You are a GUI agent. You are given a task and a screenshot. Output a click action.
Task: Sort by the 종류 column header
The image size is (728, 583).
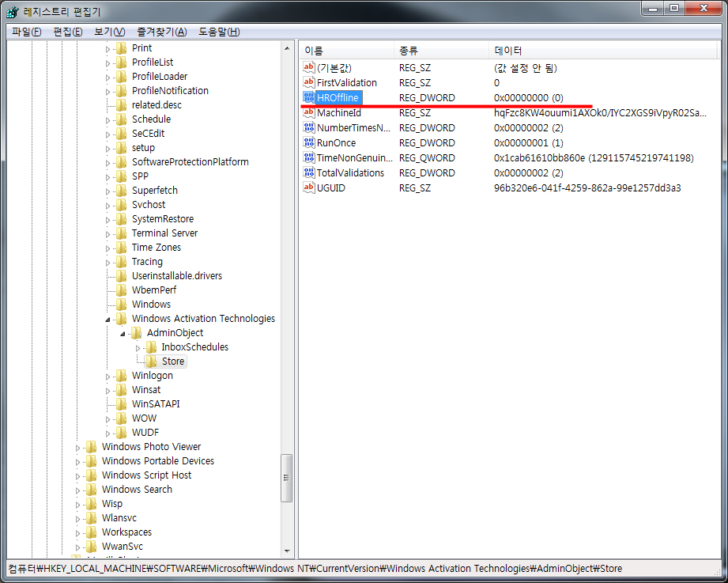click(x=442, y=51)
